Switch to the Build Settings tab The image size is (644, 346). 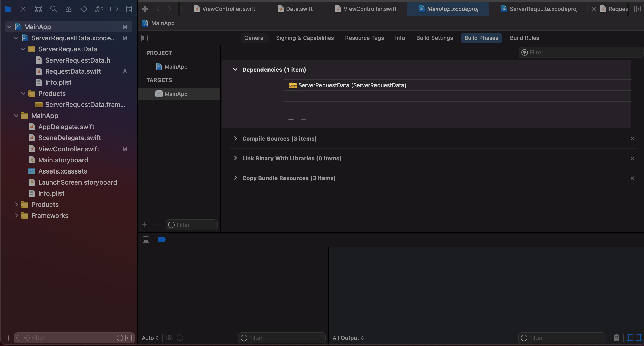434,38
